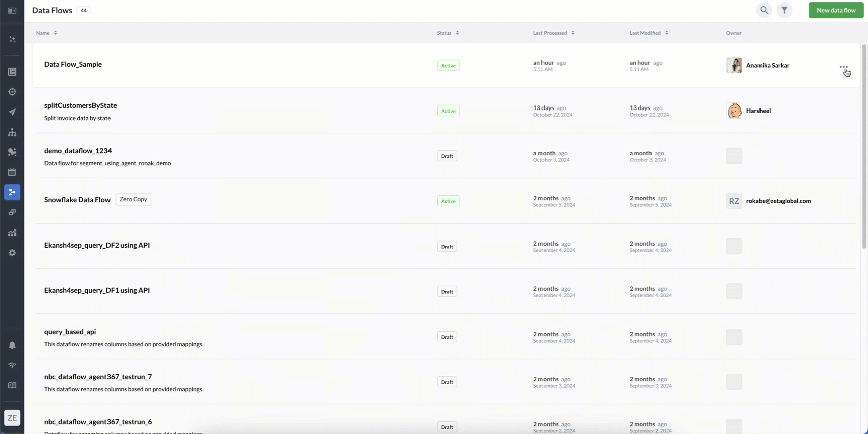Click the New data flow button
Viewport: 868px width, 434px height.
836,10
